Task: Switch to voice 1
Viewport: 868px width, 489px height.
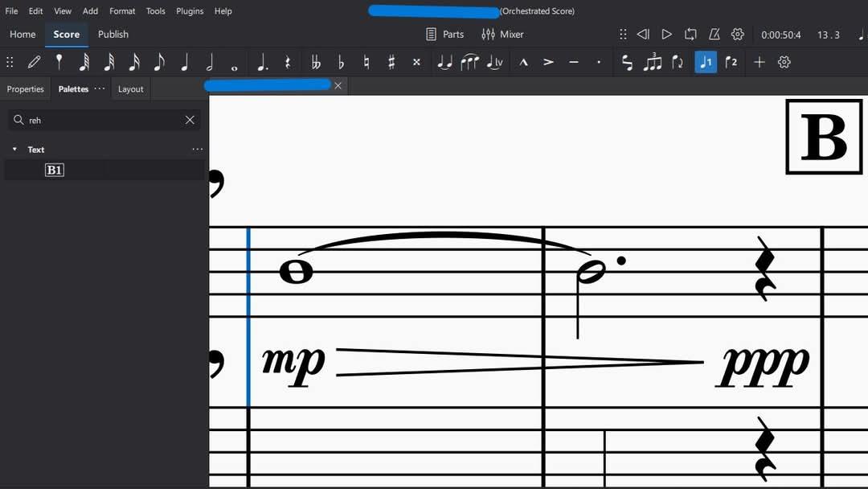Action: (x=706, y=62)
